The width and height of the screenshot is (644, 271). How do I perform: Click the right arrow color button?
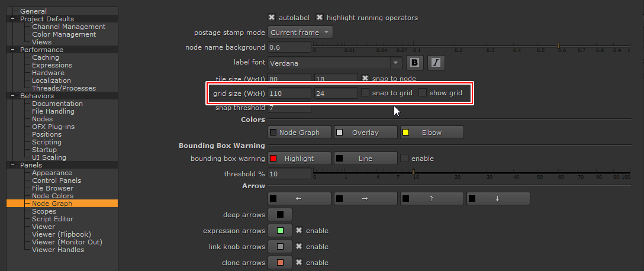pos(365,199)
